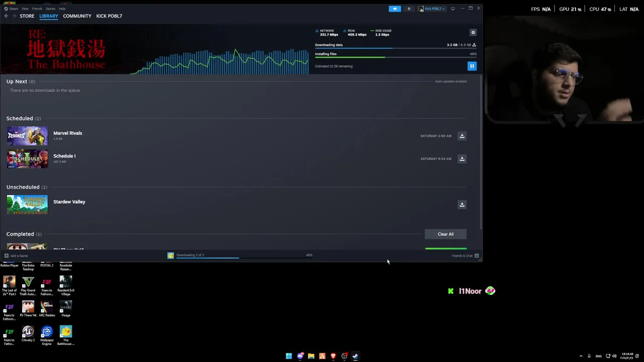Open the Games menu
Viewport: 644px width, 362px height.
point(50,9)
